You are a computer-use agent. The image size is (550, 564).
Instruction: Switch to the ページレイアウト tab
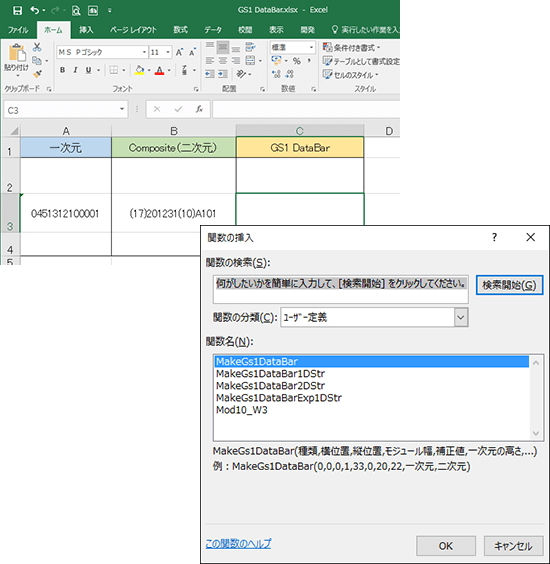click(133, 30)
